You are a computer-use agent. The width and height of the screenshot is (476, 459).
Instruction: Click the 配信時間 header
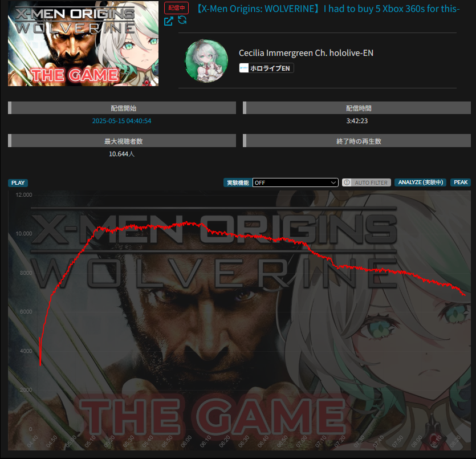[x=357, y=108]
